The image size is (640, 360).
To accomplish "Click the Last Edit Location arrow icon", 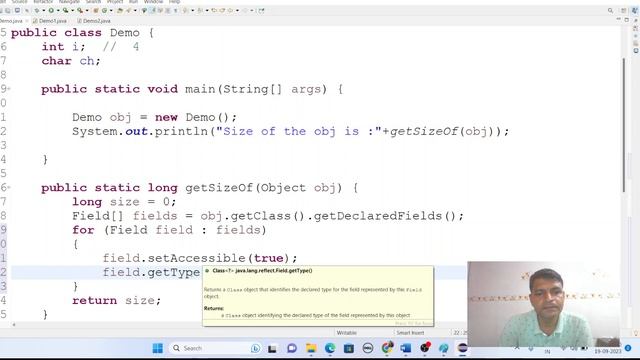I will pos(214,10).
